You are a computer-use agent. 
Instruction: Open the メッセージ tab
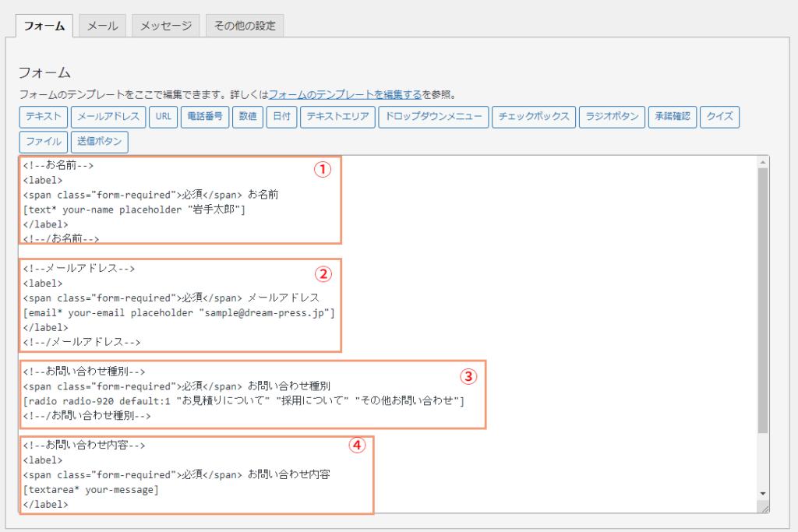coord(166,26)
